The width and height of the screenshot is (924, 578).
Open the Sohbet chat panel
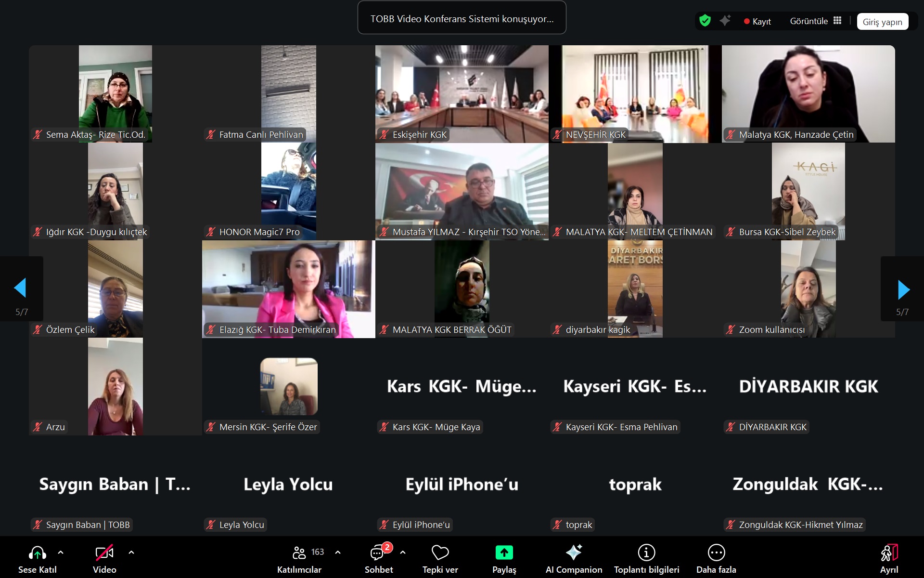point(378,553)
